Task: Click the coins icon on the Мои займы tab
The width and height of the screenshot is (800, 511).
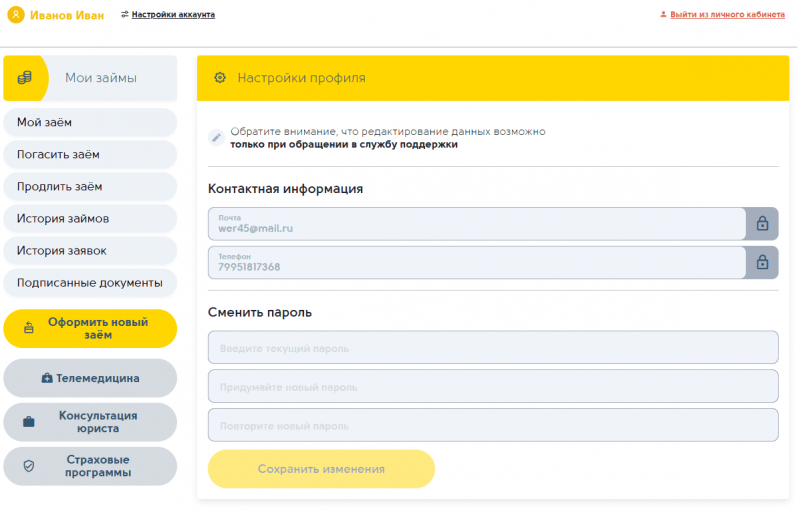Action: [24, 78]
